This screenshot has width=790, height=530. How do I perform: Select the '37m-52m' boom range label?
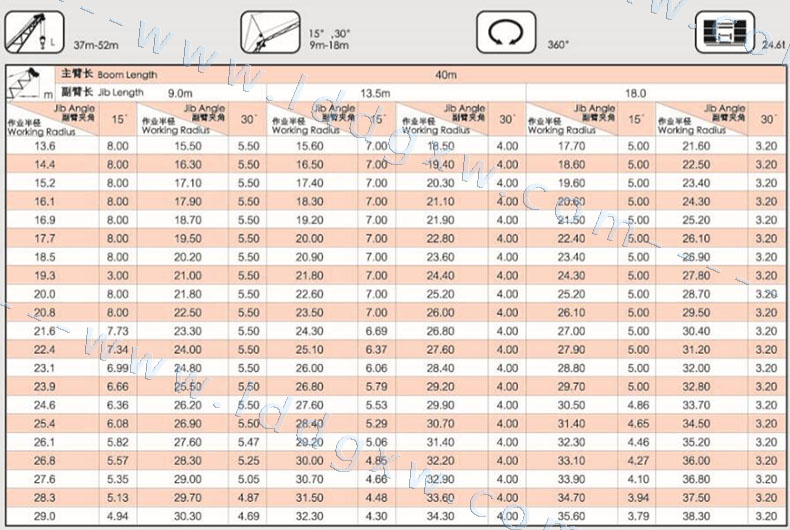96,45
